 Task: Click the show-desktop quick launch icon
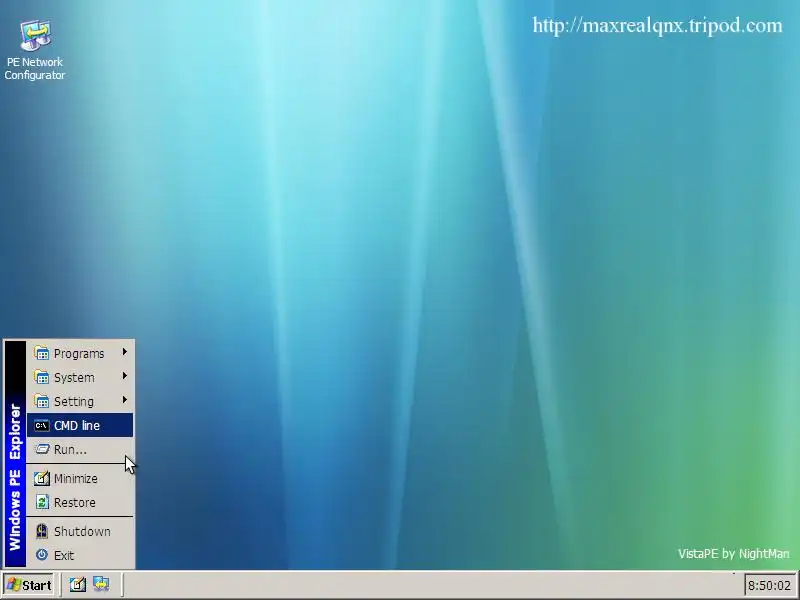point(78,584)
